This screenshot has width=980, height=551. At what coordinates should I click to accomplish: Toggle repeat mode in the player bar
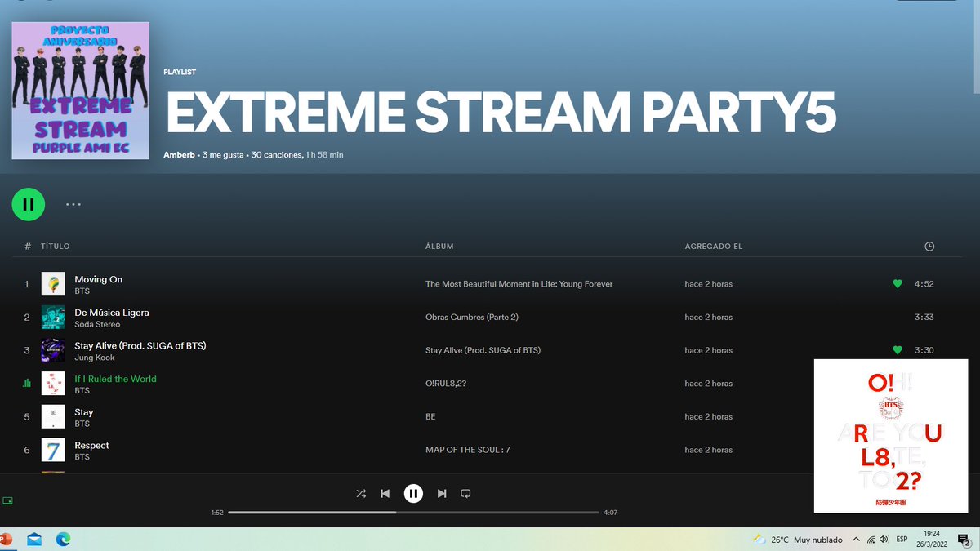click(465, 493)
